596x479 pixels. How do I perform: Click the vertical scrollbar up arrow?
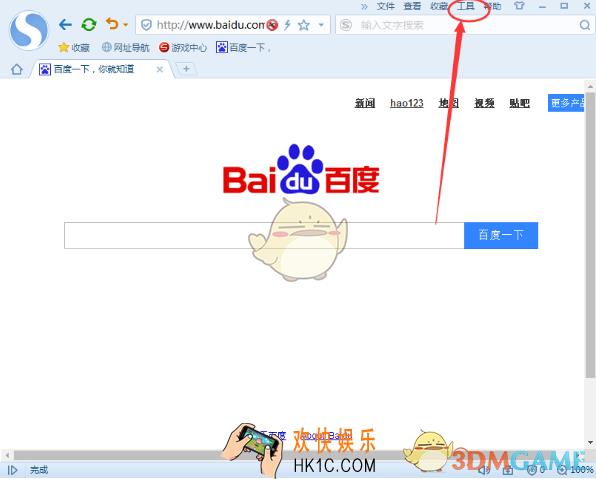[x=590, y=86]
